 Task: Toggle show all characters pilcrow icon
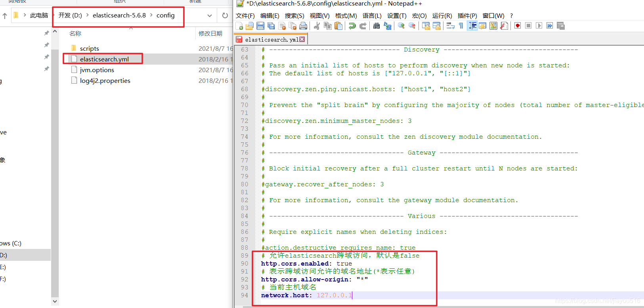coord(461,26)
